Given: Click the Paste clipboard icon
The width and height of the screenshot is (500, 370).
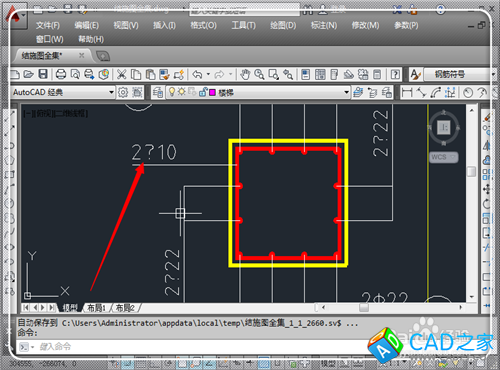Looking at the screenshot, I should coord(150,74).
